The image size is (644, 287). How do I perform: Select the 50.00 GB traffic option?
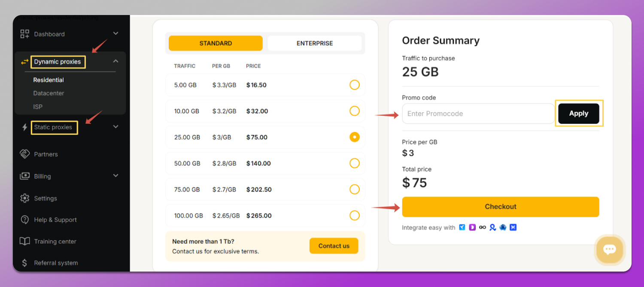point(354,163)
